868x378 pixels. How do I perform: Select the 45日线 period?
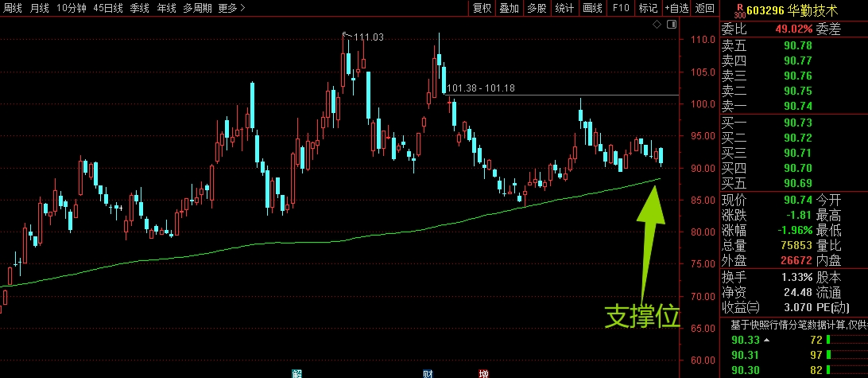(x=108, y=8)
